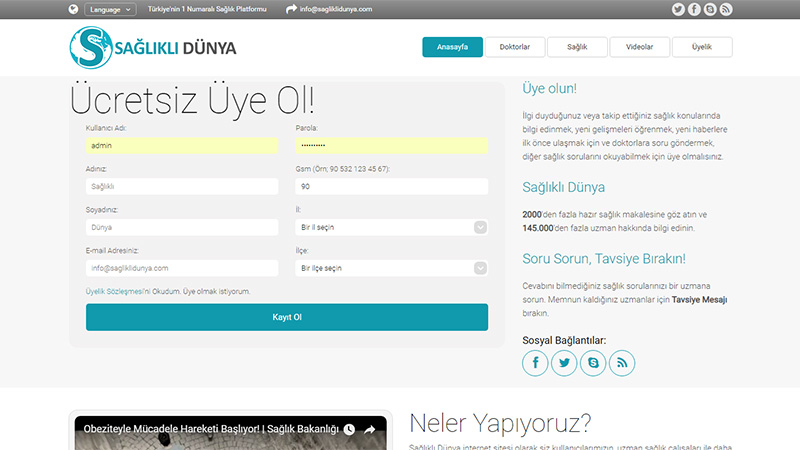Go to the Doktorlar tab
The image size is (800, 450).
pos(515,47)
